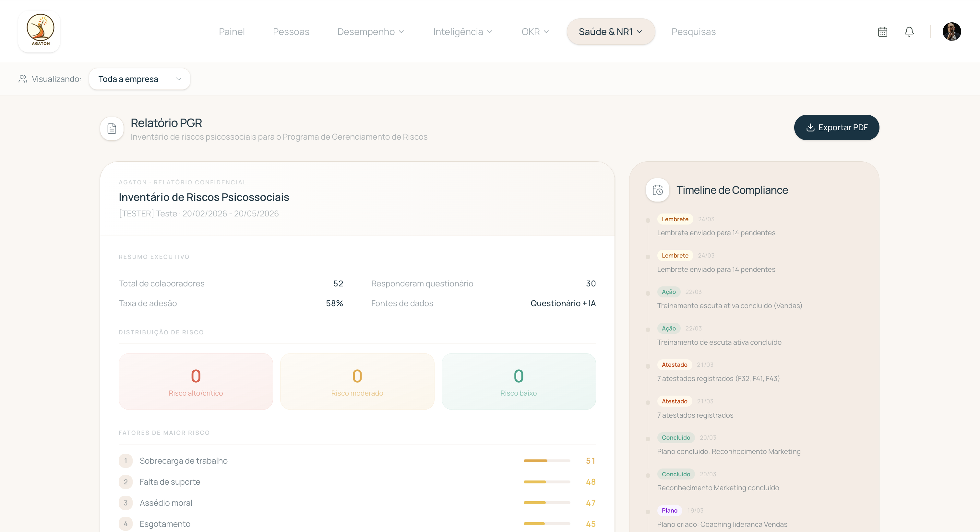
Task: Click rank badge 2 for Falta de suporte
Action: point(125,482)
